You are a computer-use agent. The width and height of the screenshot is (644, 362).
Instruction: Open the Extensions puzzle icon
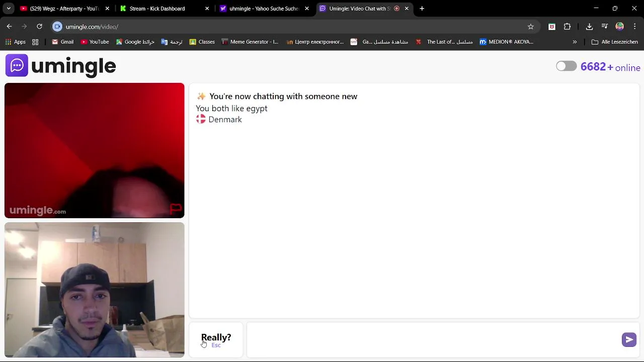click(567, 27)
